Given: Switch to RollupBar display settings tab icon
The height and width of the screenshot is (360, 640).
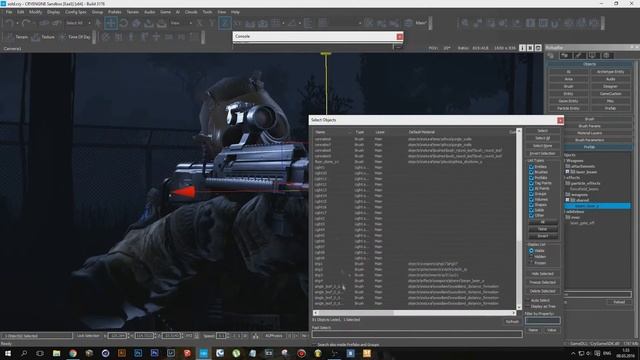Looking at the screenshot, I should point(592,56).
